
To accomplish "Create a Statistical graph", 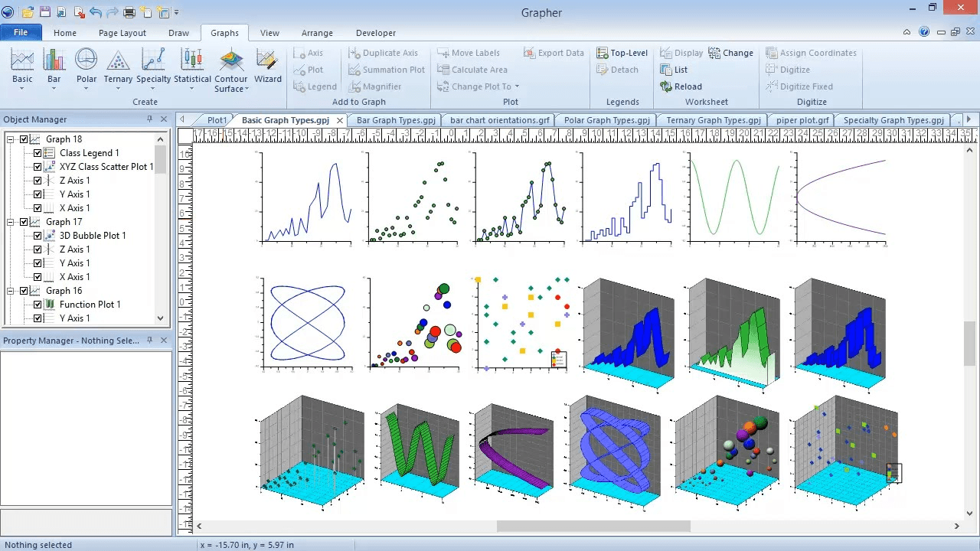I will tap(191, 67).
